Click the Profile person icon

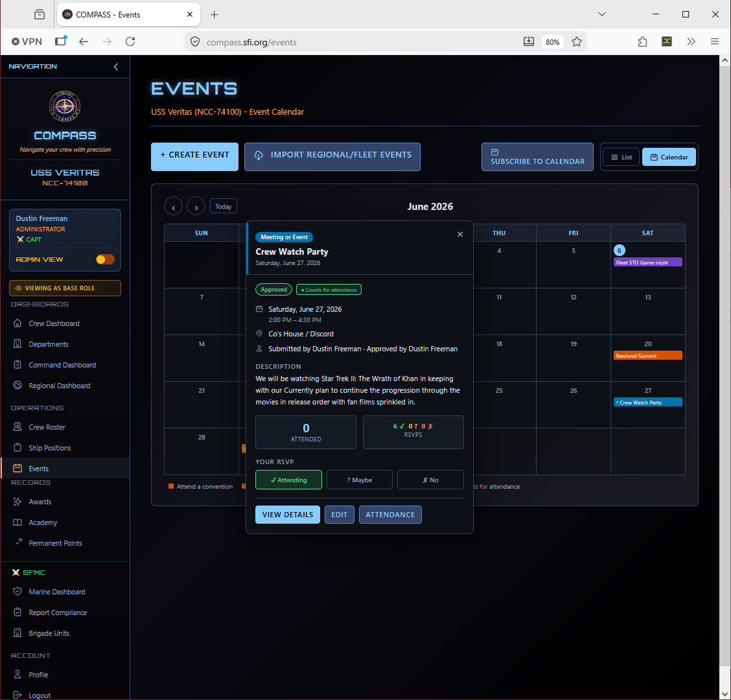[17, 674]
